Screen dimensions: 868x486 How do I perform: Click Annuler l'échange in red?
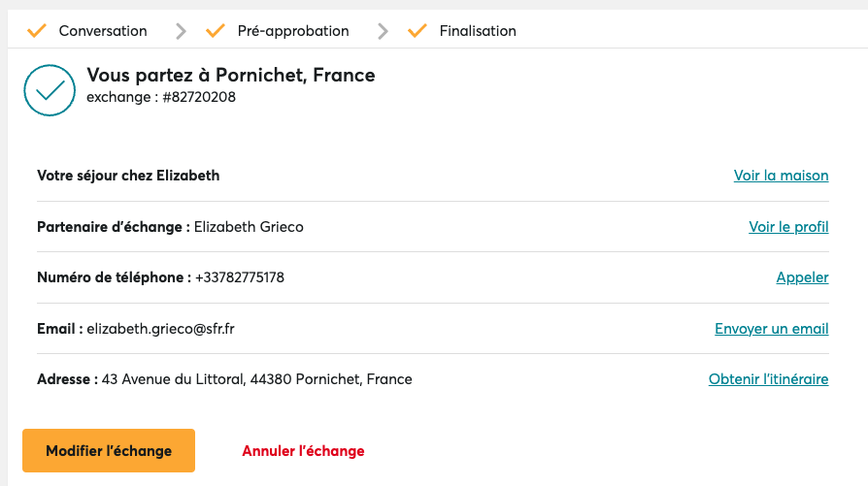point(303,451)
